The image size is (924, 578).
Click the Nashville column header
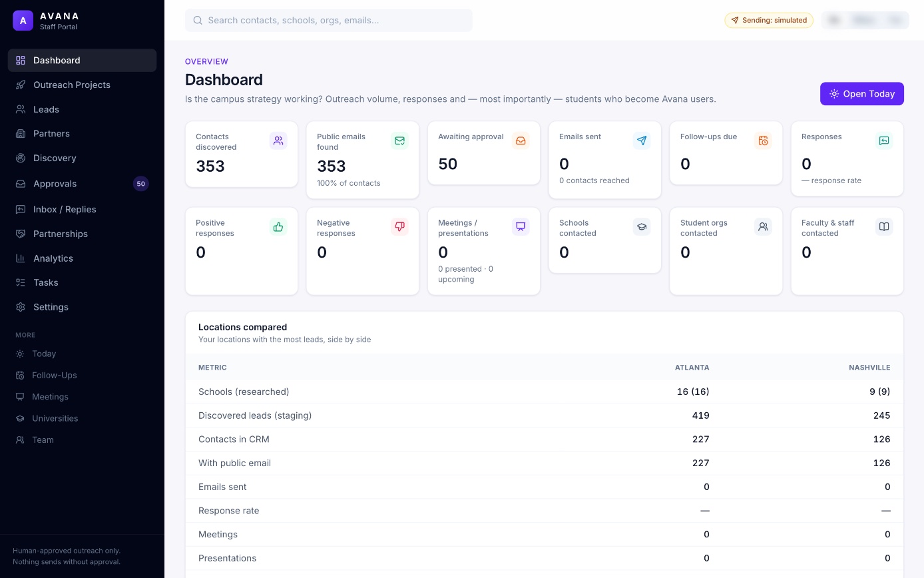click(869, 368)
